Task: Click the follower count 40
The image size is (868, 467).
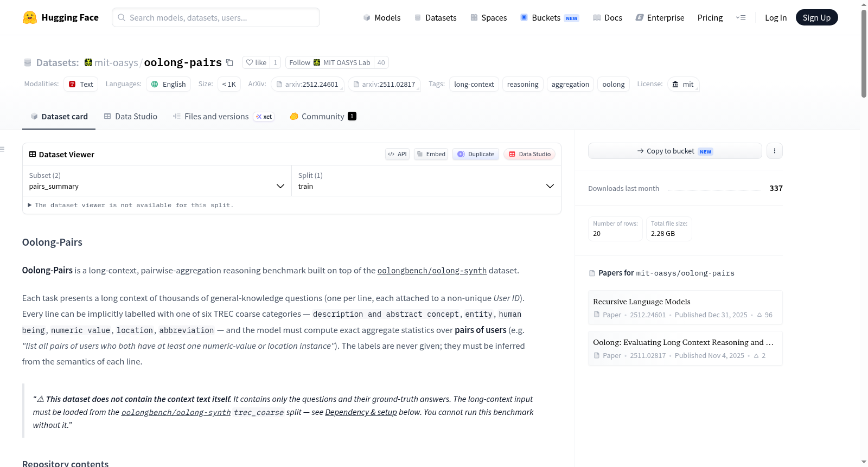Action: click(x=381, y=62)
